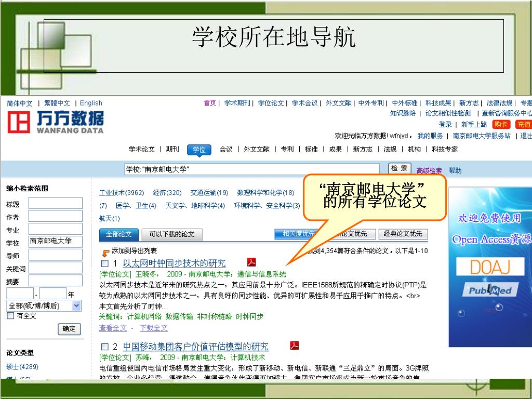Open 南京邮电大学服务站 link
532x399 pixels.
(x=482, y=136)
